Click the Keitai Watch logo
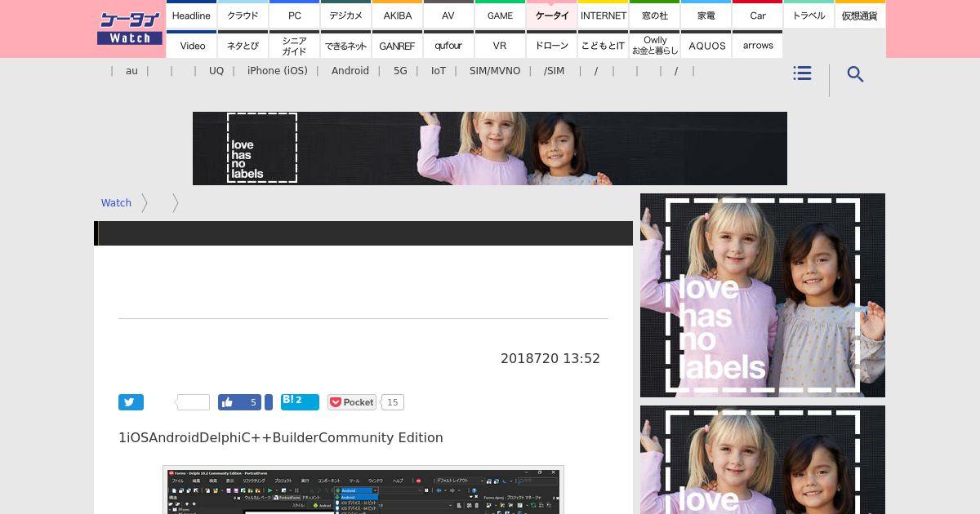Viewport: 980px width, 514px height. point(130,29)
